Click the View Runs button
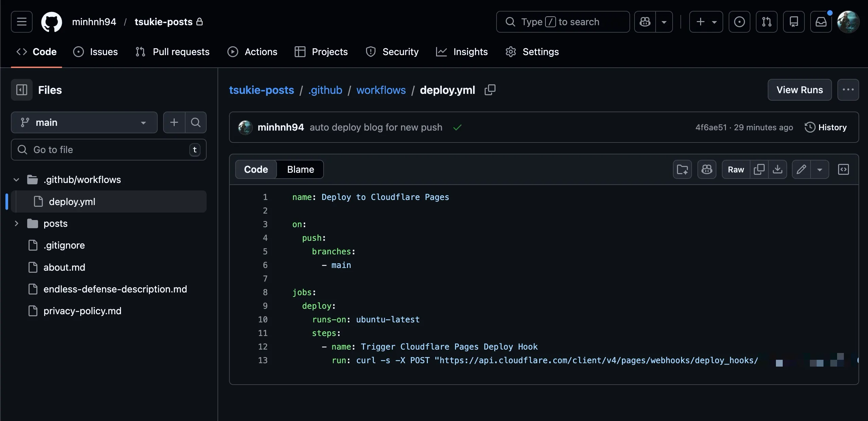Screen dimensions: 868x421 click(799, 89)
